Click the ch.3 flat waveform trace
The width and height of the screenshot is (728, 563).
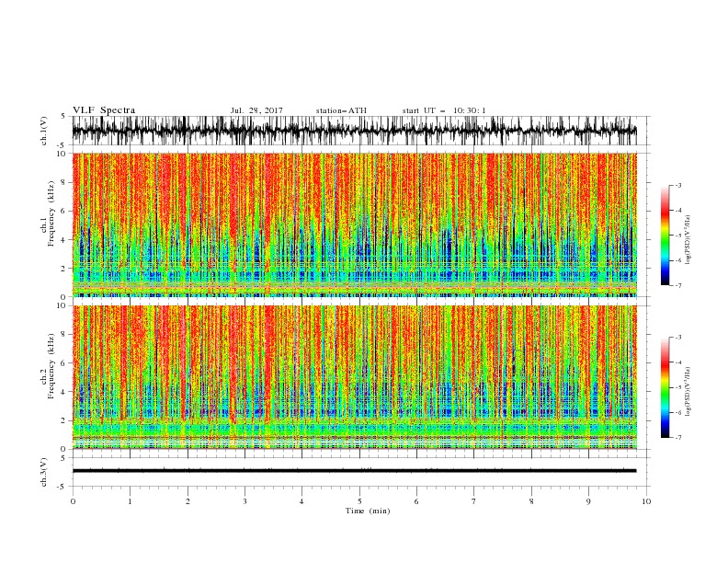tap(355, 471)
